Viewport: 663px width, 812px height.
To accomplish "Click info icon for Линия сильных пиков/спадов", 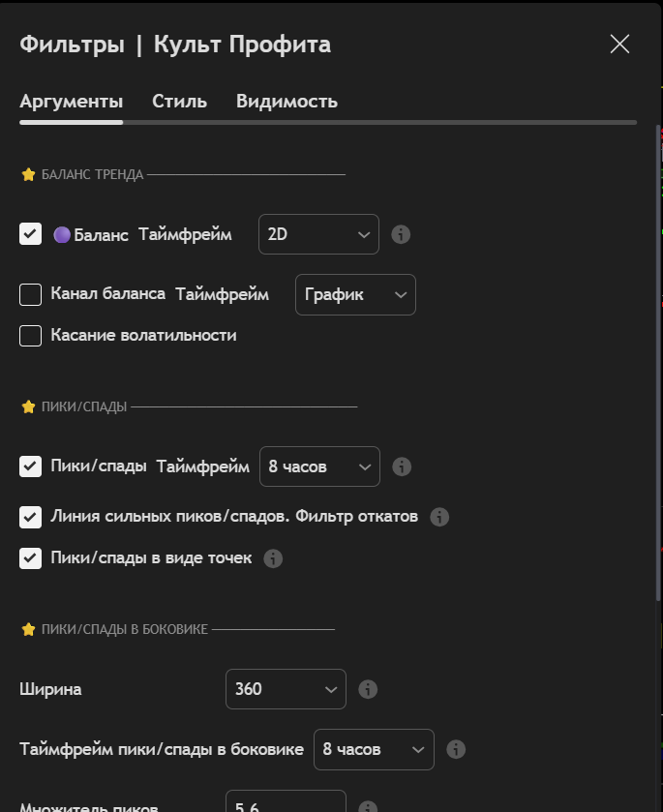I will tap(439, 517).
